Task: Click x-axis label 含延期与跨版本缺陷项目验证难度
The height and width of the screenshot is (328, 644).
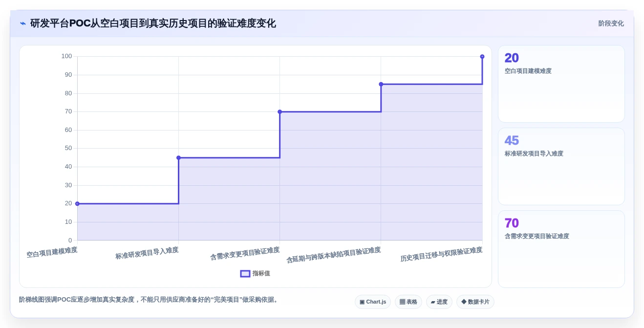Action: click(334, 255)
